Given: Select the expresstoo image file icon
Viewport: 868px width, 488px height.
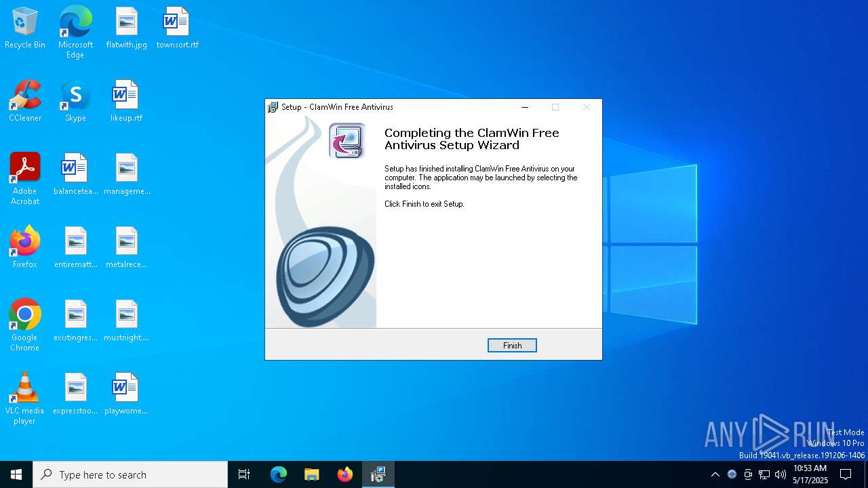Looking at the screenshot, I should [75, 394].
